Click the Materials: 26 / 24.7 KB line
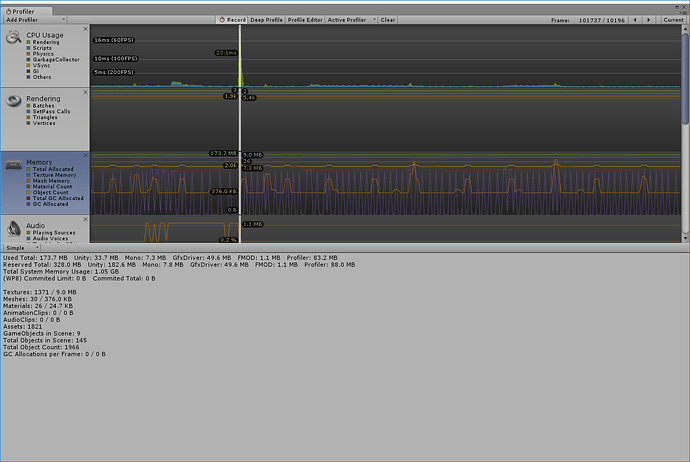 click(x=38, y=306)
